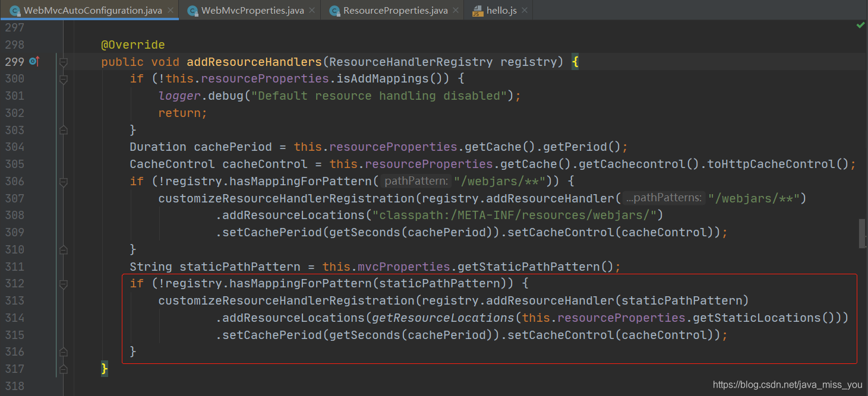Collapse the if block at line 300
Screen dimensions: 868x396
tap(64, 79)
